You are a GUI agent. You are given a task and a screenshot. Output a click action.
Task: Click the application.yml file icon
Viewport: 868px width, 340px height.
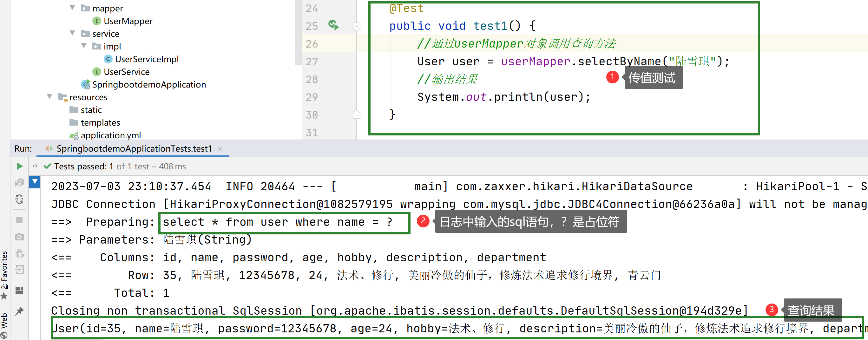tap(74, 135)
